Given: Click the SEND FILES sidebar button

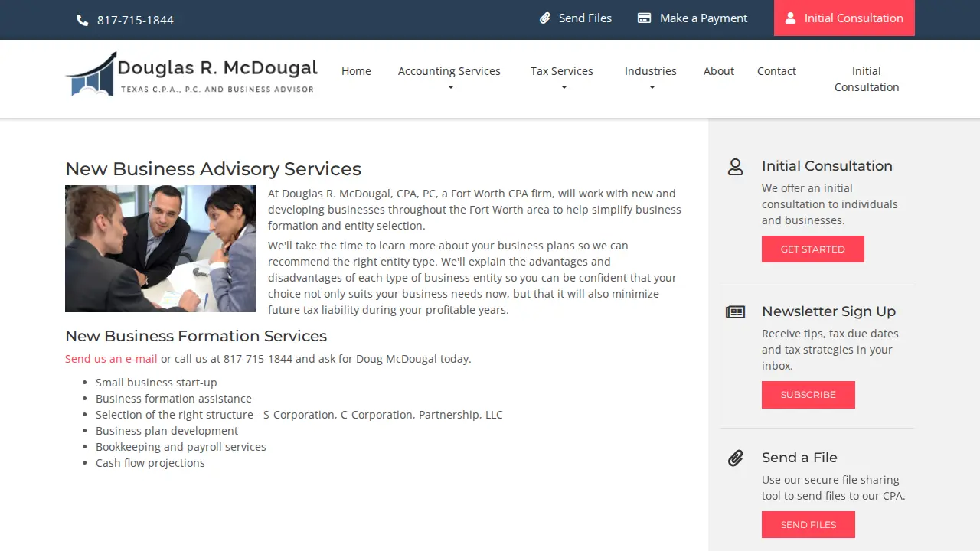Looking at the screenshot, I should click(808, 525).
